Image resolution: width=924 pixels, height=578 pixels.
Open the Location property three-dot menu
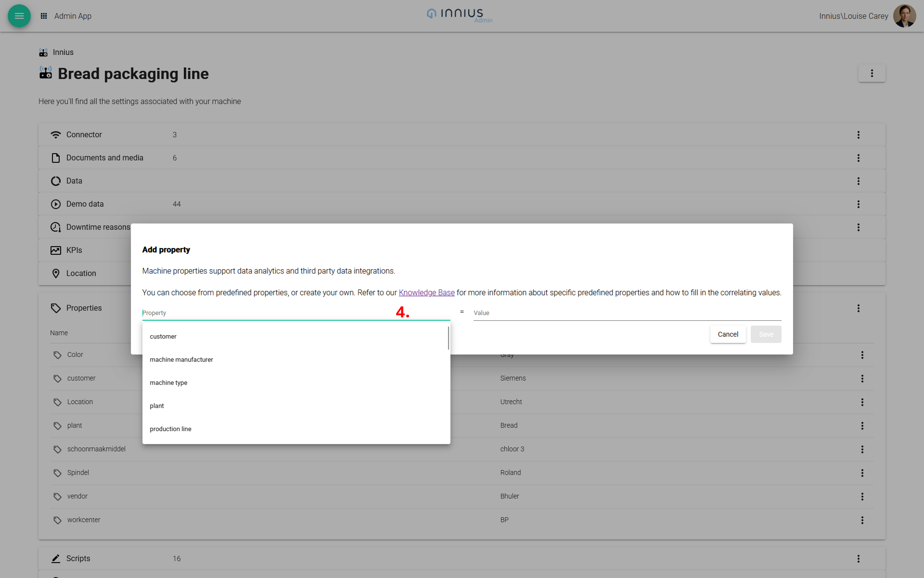(862, 402)
